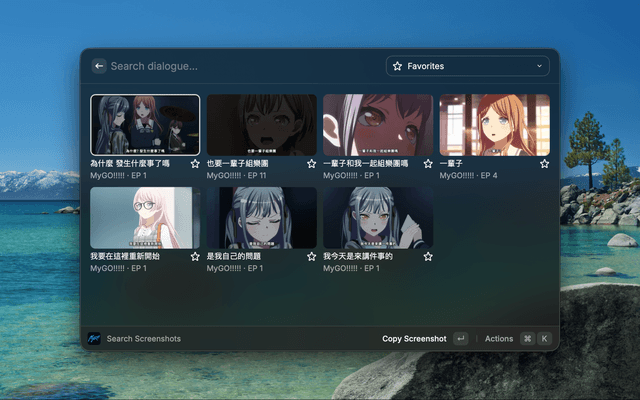The width and height of the screenshot is (640, 400).
Task: Toggle favorite star for 也要一輩子組樂團
Action: 311,164
